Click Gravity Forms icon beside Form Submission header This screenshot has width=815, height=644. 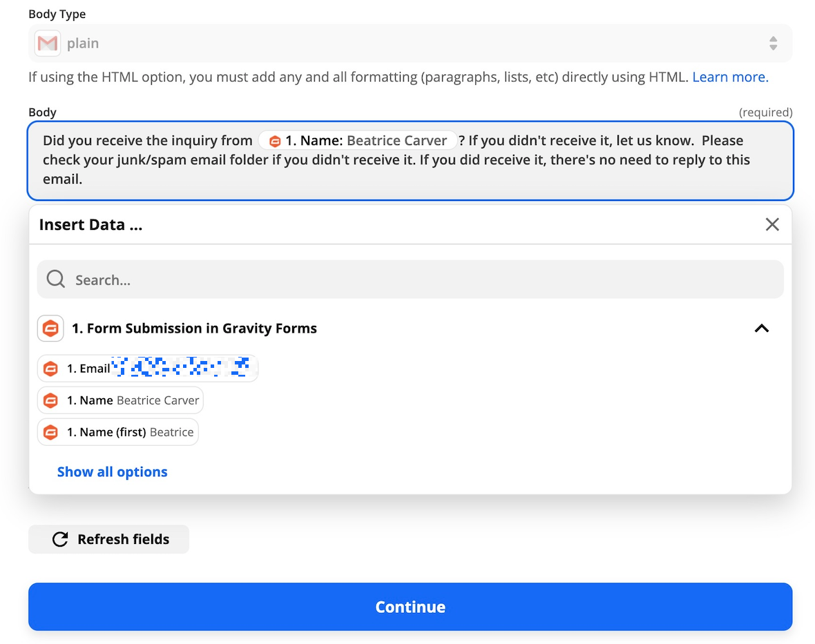point(50,329)
